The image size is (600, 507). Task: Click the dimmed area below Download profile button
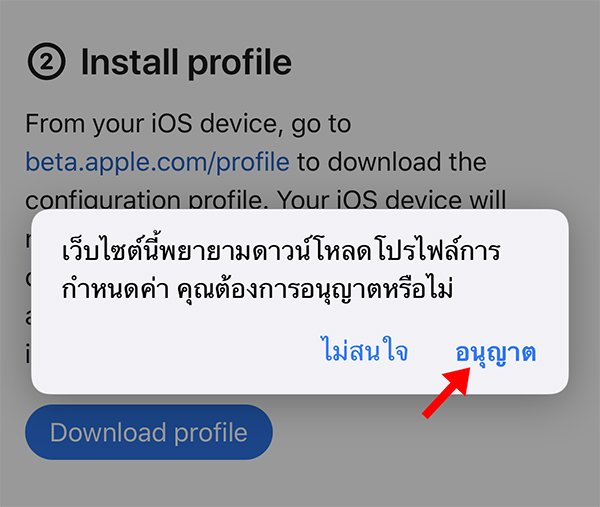coord(149,484)
